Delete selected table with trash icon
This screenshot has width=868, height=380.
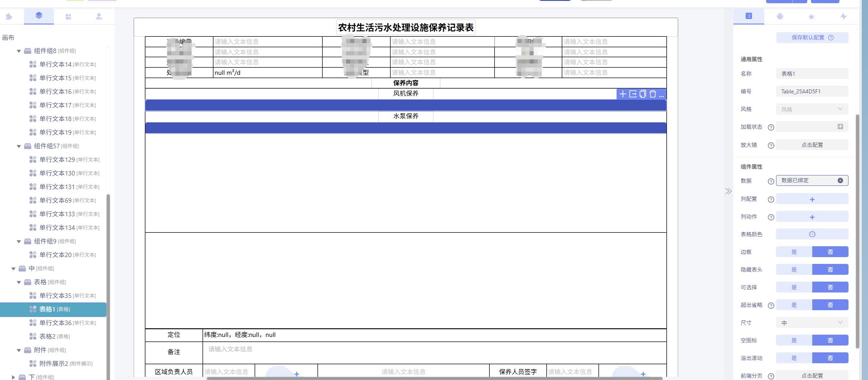click(x=653, y=94)
